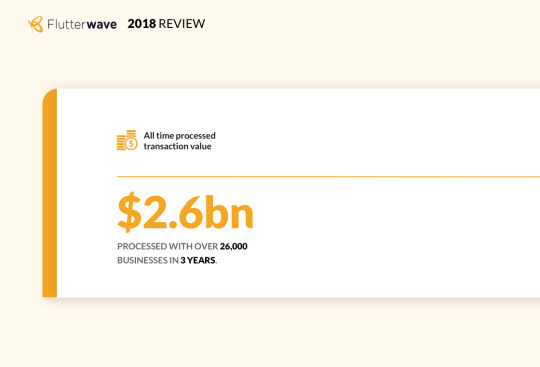
Task: Select the bold 'wave' part of the logo
Action: tap(102, 25)
